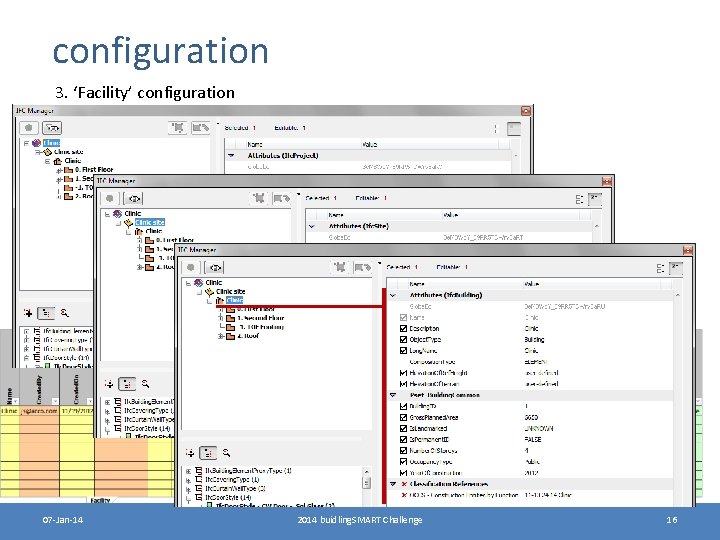Click the tree-layout icon at top right of middle window
The height and width of the screenshot is (540, 720).
[x=579, y=199]
